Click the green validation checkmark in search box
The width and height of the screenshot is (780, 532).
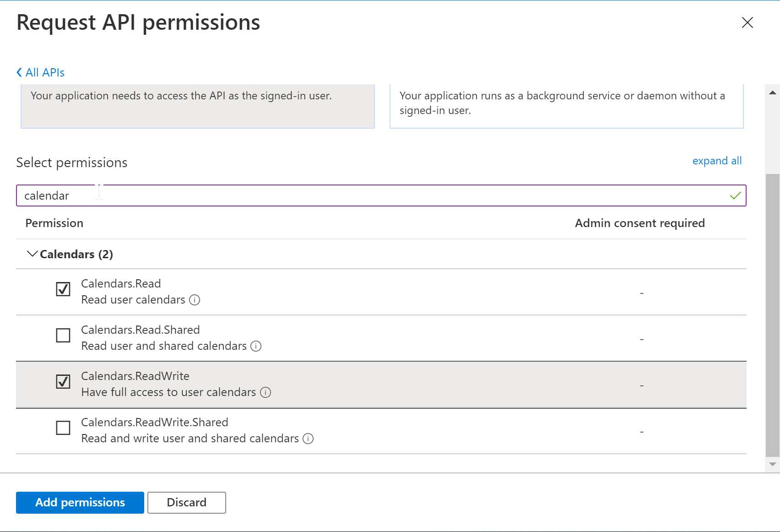point(735,195)
